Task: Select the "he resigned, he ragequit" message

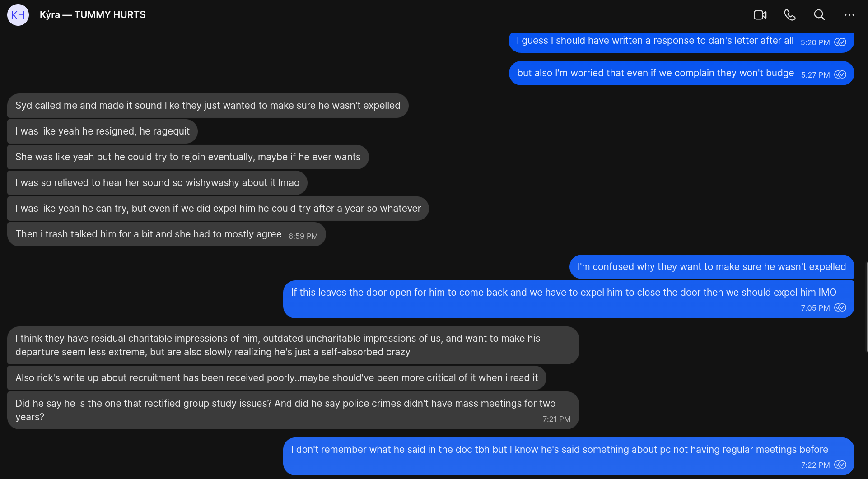Action: pos(103,131)
